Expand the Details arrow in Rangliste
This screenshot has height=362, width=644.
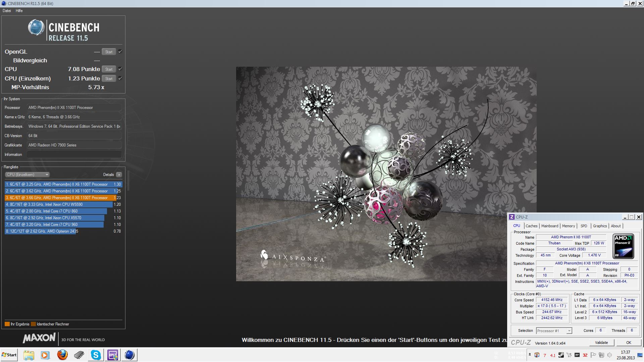tap(119, 175)
